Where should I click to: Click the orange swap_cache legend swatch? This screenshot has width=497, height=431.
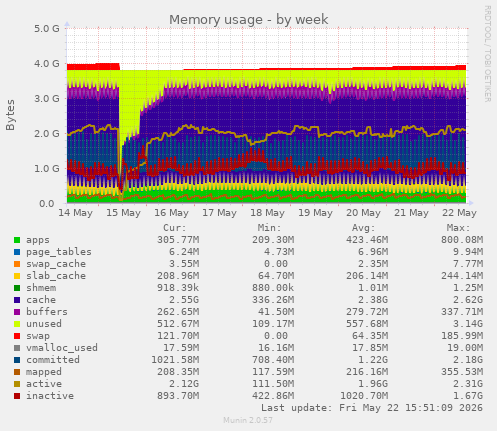tap(17, 264)
